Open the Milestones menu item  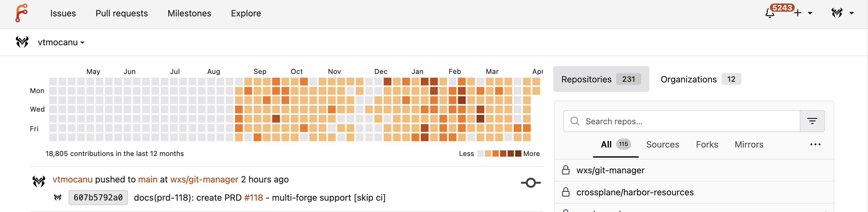(189, 14)
